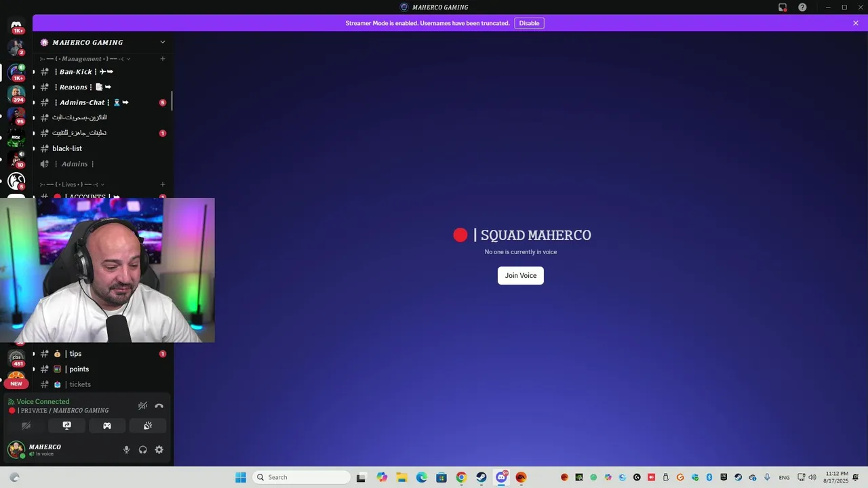Open server icon with 451 badge
This screenshot has width=868, height=488.
(16, 358)
